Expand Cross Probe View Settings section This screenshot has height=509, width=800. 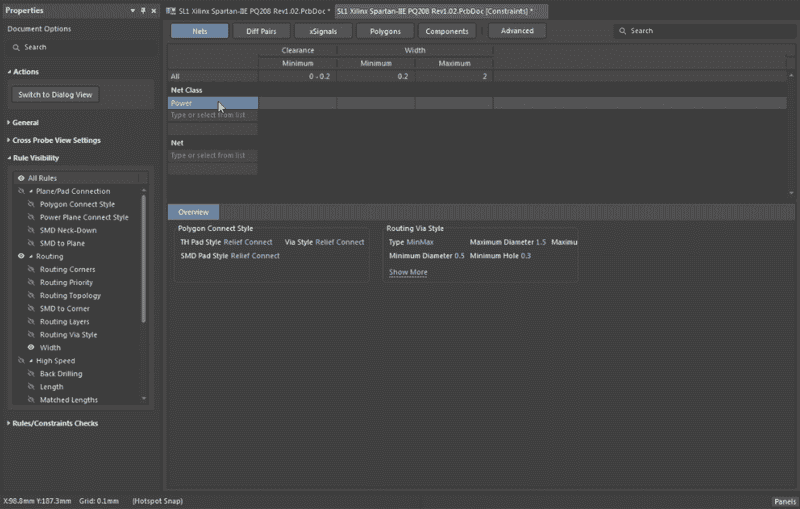[9, 140]
